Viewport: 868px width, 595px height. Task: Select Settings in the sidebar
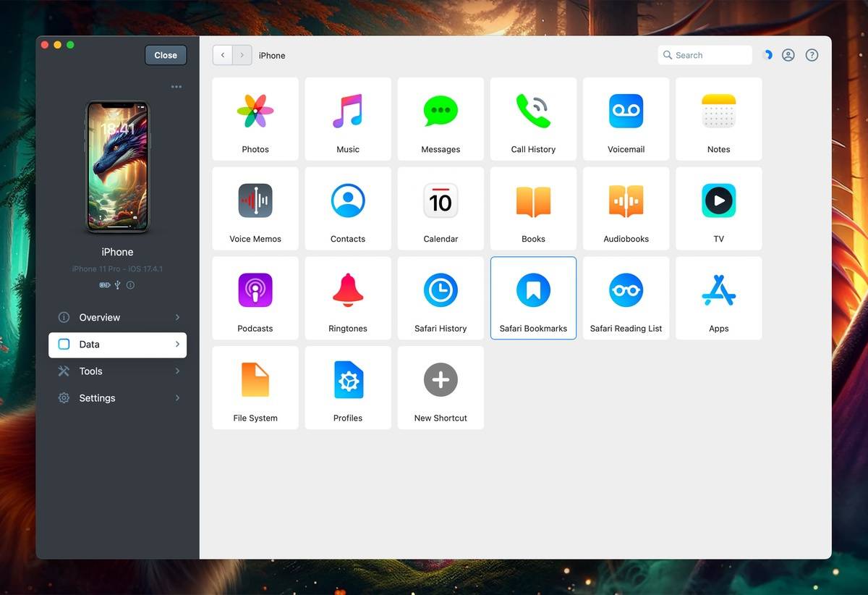coord(118,398)
